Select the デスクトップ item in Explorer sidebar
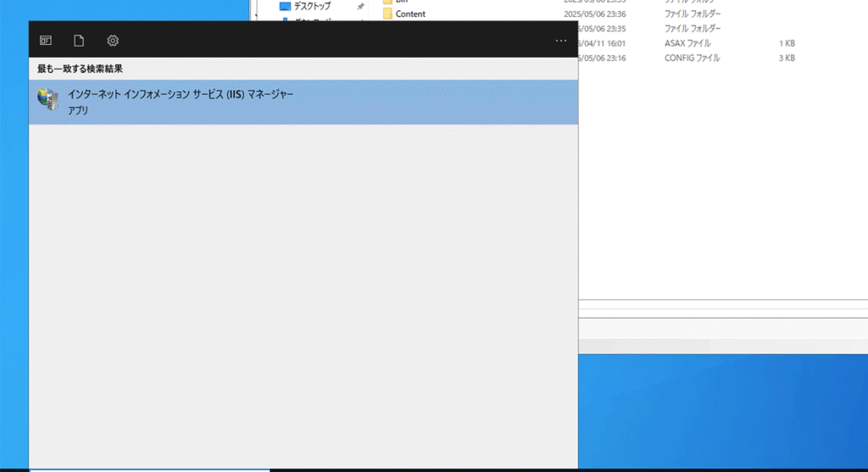The width and height of the screenshot is (868, 472). pyautogui.click(x=312, y=6)
